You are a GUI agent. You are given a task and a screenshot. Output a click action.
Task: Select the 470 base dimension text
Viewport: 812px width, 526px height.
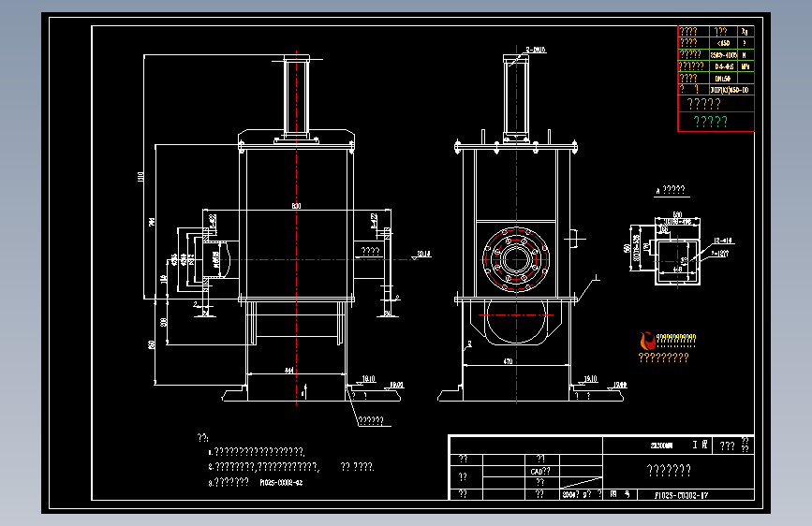pos(508,361)
